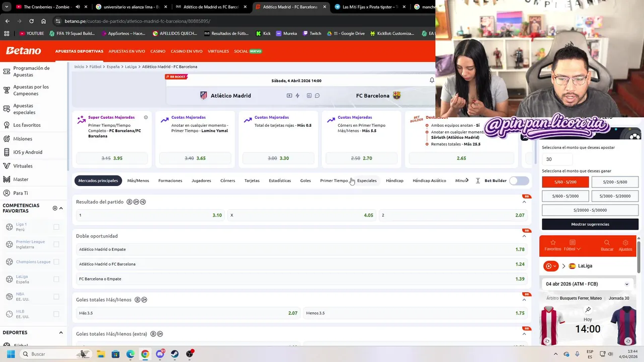Collapse the Goles totales Más/Menos (extra) market
The image size is (644, 362).
(x=524, y=334)
